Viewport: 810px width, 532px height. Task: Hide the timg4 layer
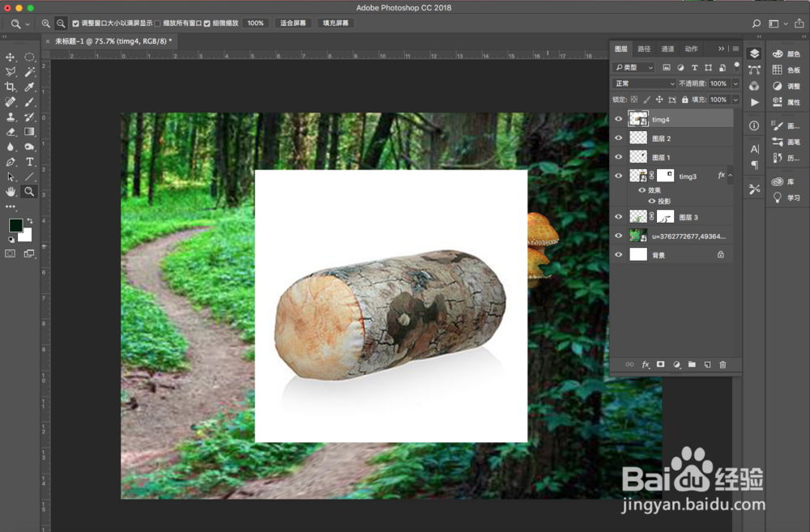[x=618, y=119]
